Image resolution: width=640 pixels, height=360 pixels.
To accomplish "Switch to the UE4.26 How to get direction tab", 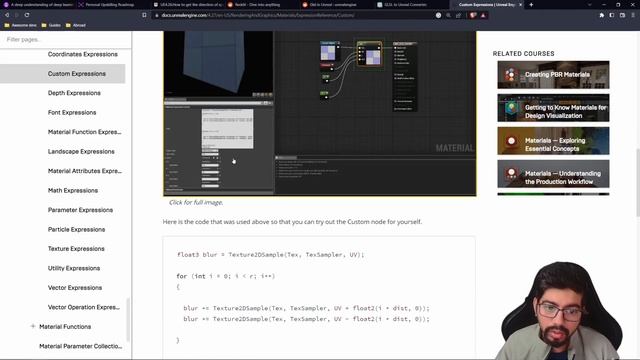I will point(187,4).
